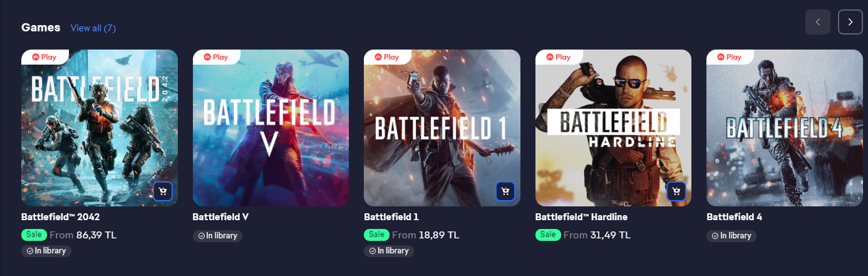Click In library tag under Battlefield 4
Image resolution: width=868 pixels, height=276 pixels.
(x=731, y=236)
